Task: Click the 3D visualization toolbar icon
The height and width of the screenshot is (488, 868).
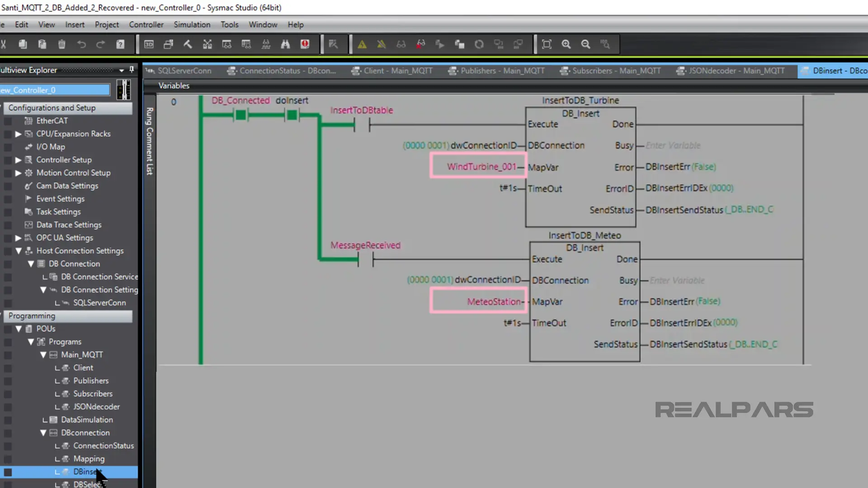Action: click(149, 44)
